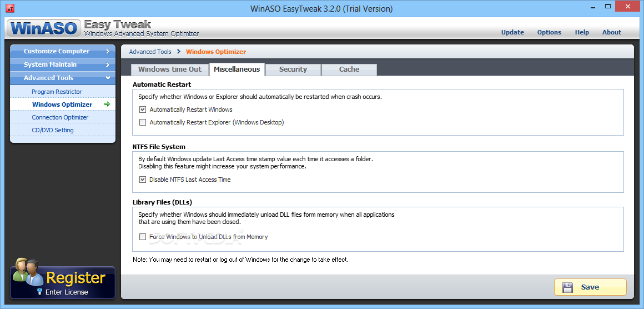Check Force Windows to Unload DLLs from Memory

coord(143,237)
